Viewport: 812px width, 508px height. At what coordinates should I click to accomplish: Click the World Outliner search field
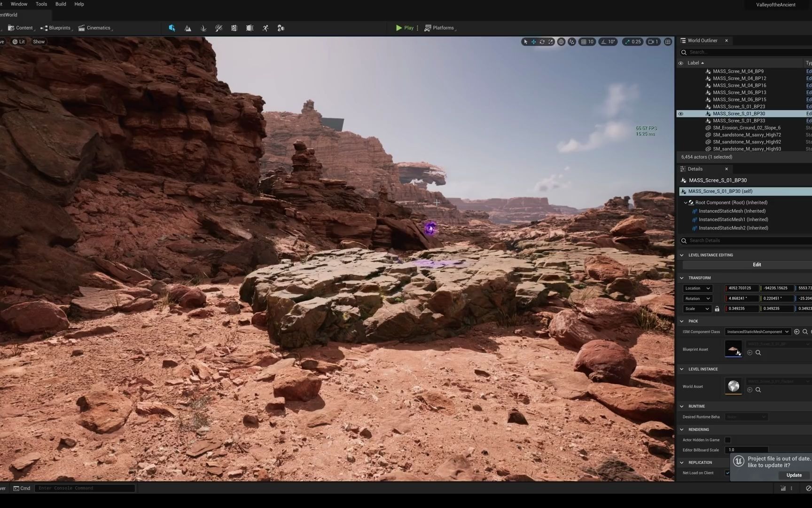747,52
